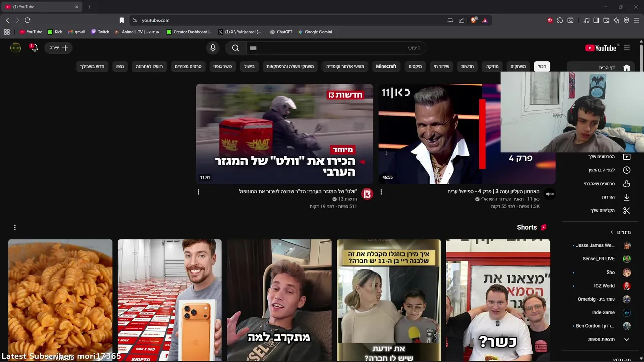
Task: Open the bookmarks bar apps grid icon
Action: click(7, 32)
